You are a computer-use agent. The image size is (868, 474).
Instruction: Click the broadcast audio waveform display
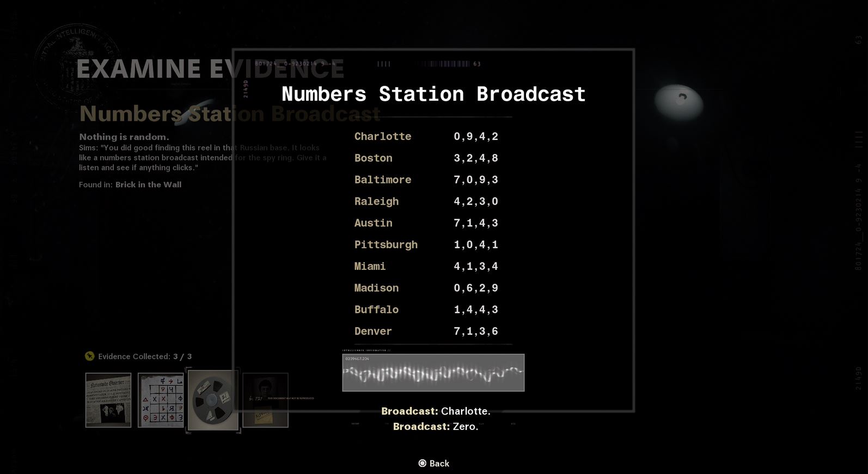coord(433,373)
